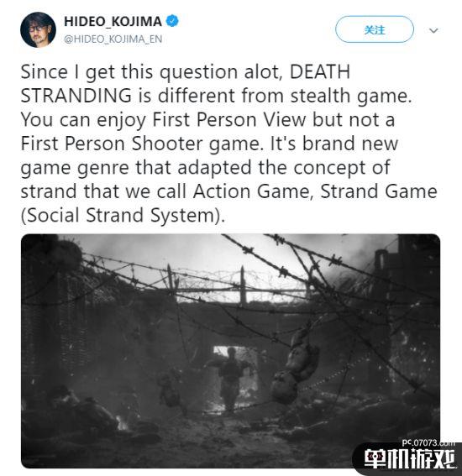Click the words DEATH in the tweet
The height and width of the screenshot is (476, 462).
[x=320, y=72]
